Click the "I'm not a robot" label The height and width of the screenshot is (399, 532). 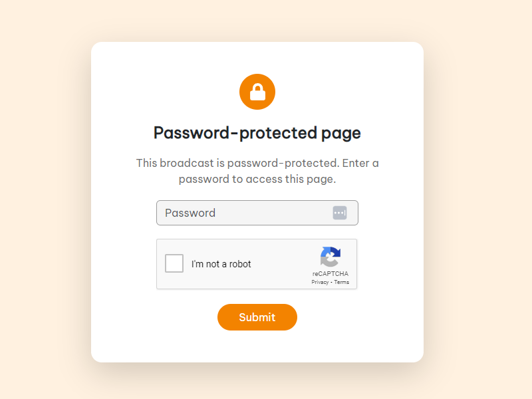point(221,264)
